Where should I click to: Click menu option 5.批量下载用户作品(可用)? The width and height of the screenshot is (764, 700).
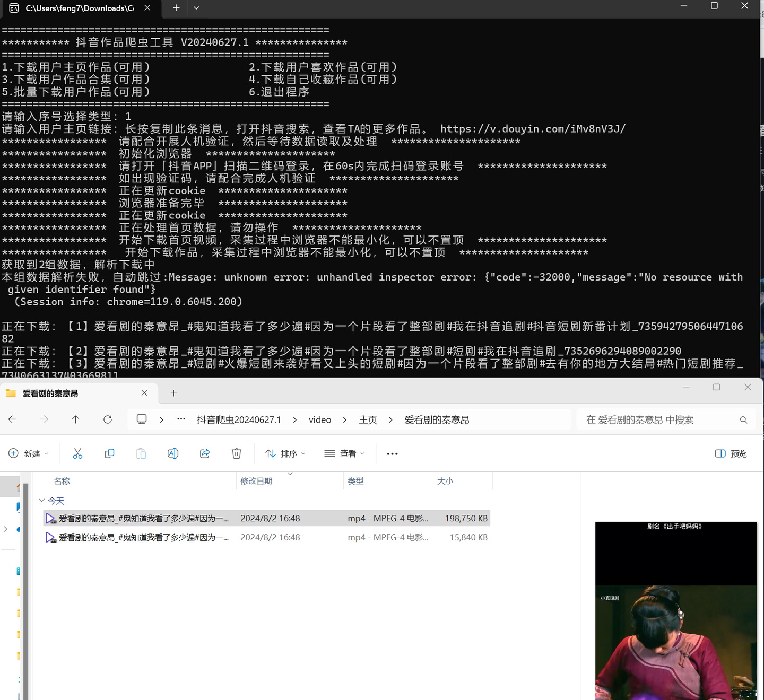point(76,92)
